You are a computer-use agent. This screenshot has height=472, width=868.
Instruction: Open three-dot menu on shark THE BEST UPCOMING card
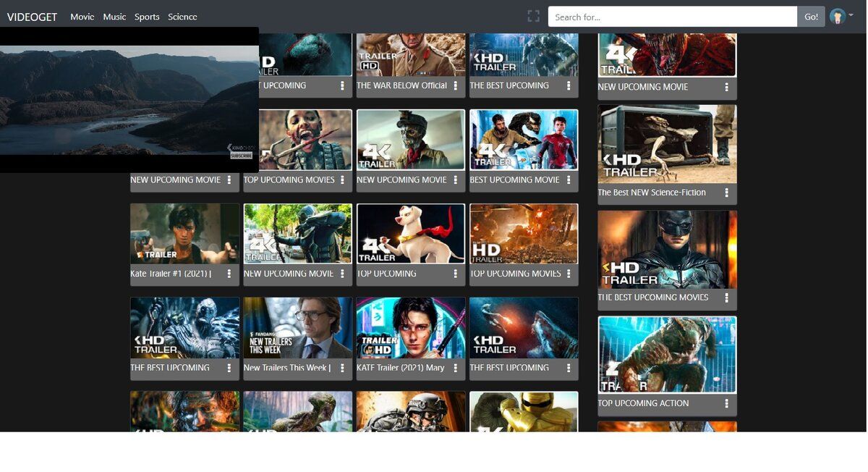tap(569, 368)
